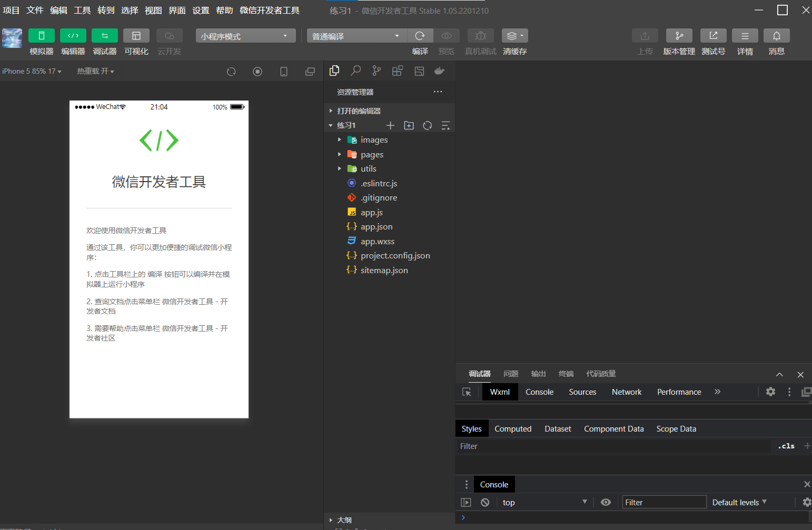Create a new folder in 练习1
The width and height of the screenshot is (812, 530).
click(x=409, y=125)
